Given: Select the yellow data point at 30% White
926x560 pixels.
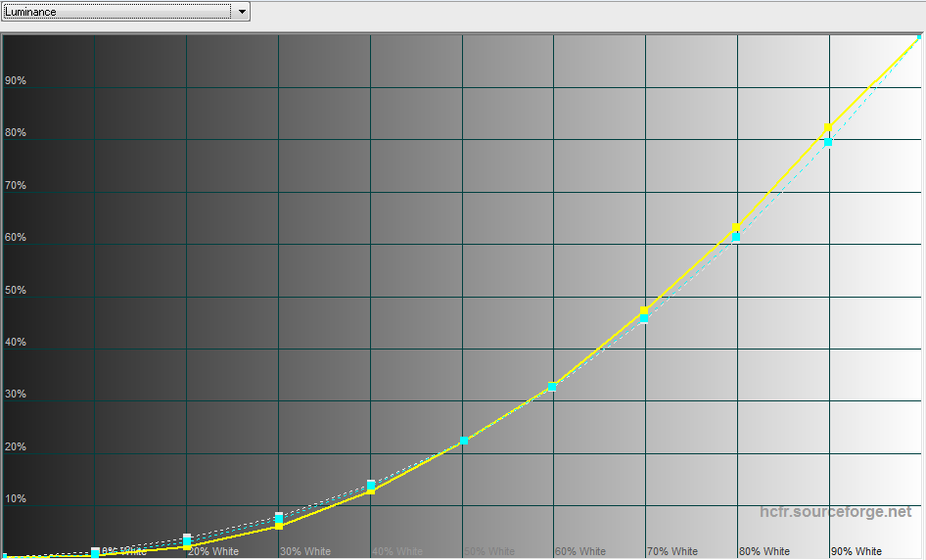Looking at the screenshot, I should click(x=279, y=526).
